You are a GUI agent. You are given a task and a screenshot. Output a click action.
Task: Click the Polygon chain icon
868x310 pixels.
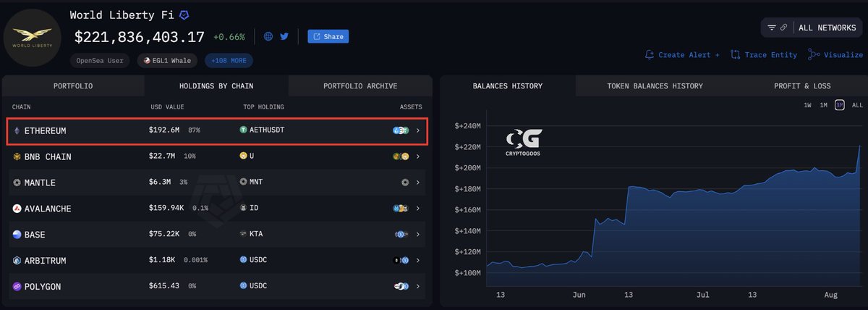pos(17,287)
